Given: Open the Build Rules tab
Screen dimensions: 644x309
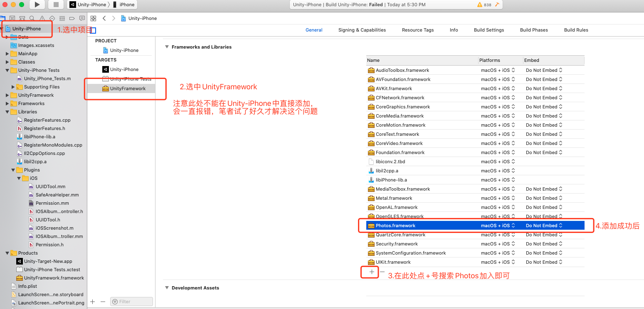Looking at the screenshot, I should [x=576, y=30].
